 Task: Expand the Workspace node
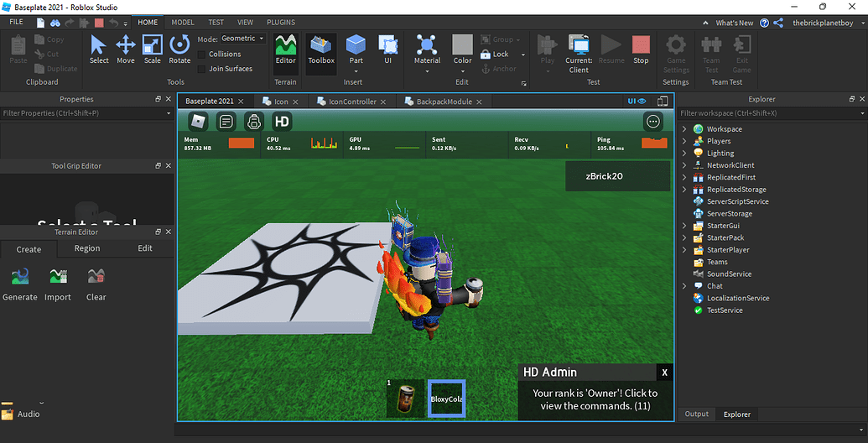click(684, 129)
